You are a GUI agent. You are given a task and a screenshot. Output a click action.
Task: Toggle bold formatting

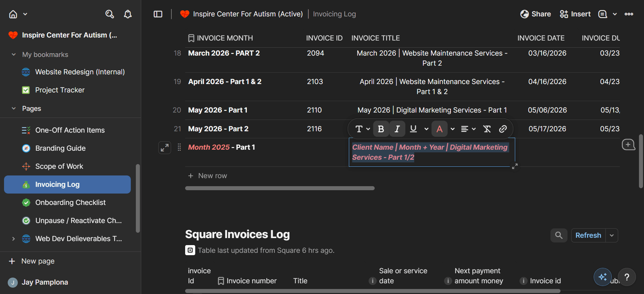(x=381, y=129)
